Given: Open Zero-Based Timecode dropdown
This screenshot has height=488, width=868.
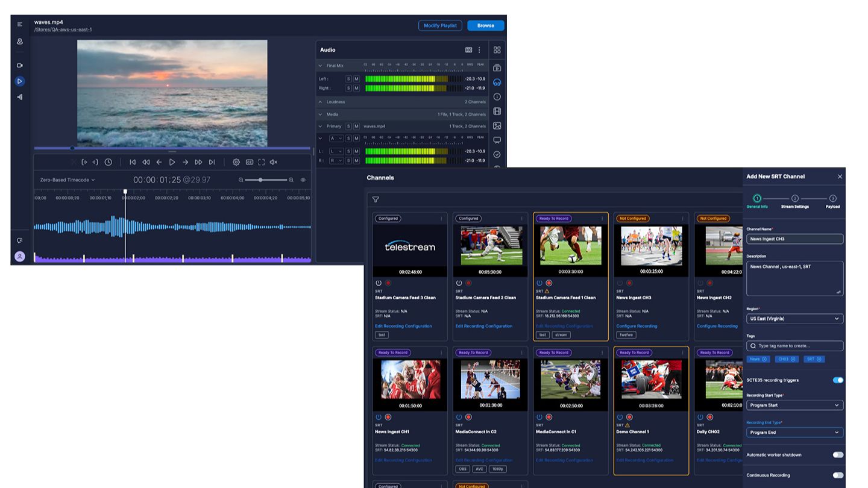Looking at the screenshot, I should coord(68,180).
